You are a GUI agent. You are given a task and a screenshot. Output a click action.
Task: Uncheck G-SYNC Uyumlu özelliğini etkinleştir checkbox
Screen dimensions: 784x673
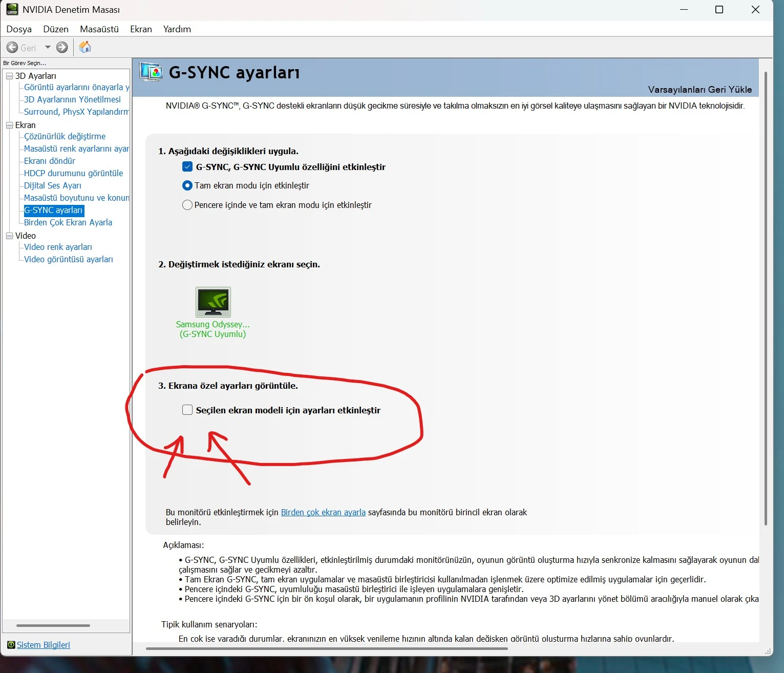[187, 166]
